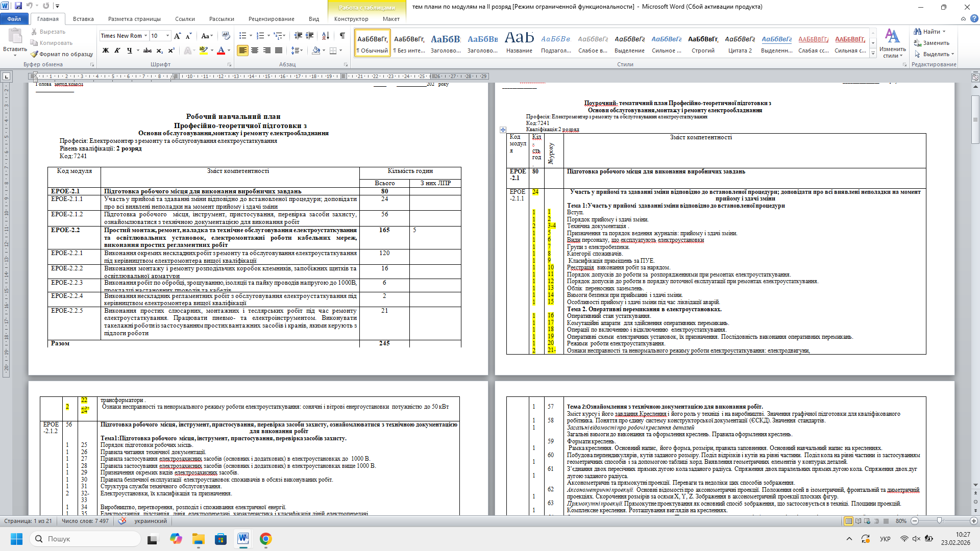Click the Заменить button
This screenshot has width=980, height=551.
tap(932, 43)
